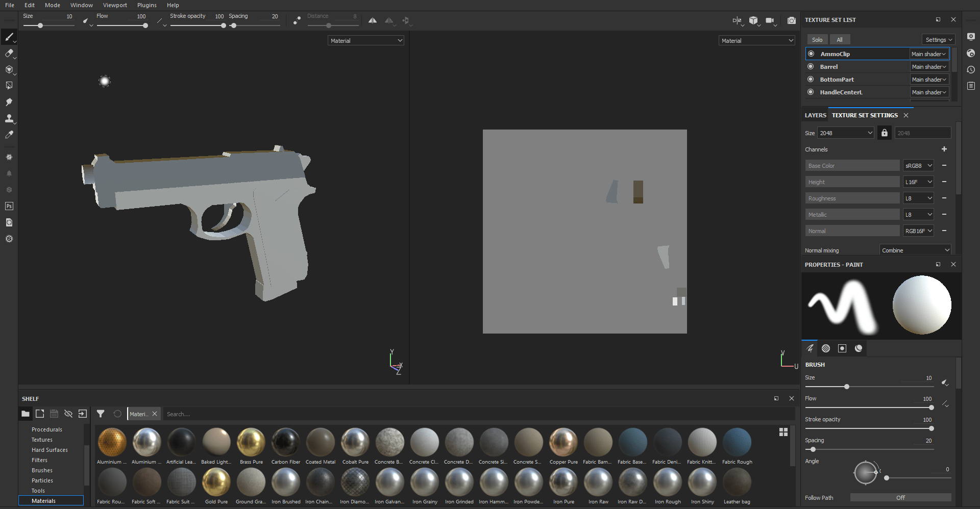Viewport: 980px width, 509px height.
Task: Select the Polygon Fill tool
Action: coord(9,85)
